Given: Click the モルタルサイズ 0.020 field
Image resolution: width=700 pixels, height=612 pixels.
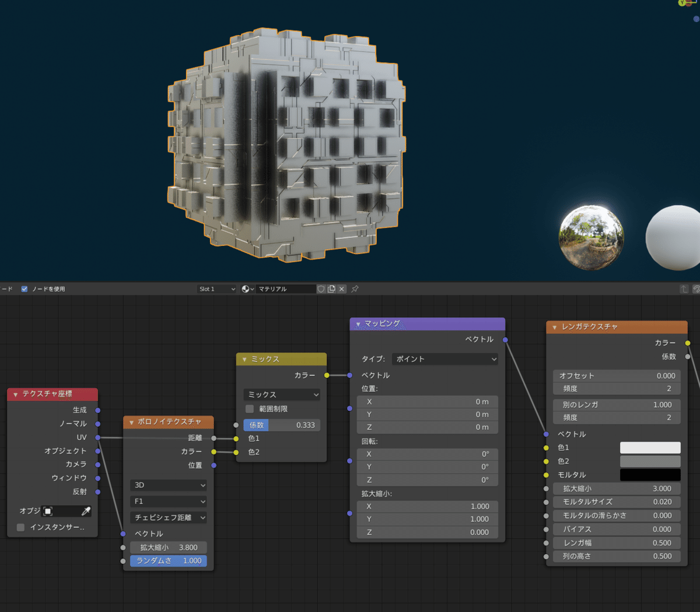Looking at the screenshot, I should [x=617, y=502].
